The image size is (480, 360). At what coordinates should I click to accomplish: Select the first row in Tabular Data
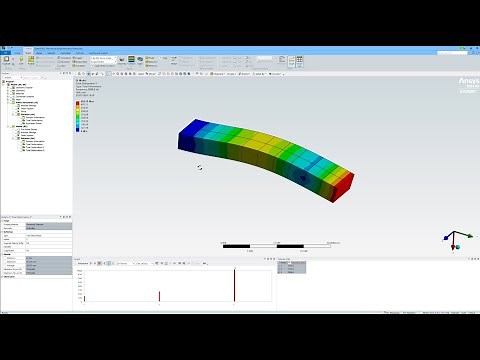tap(292, 266)
